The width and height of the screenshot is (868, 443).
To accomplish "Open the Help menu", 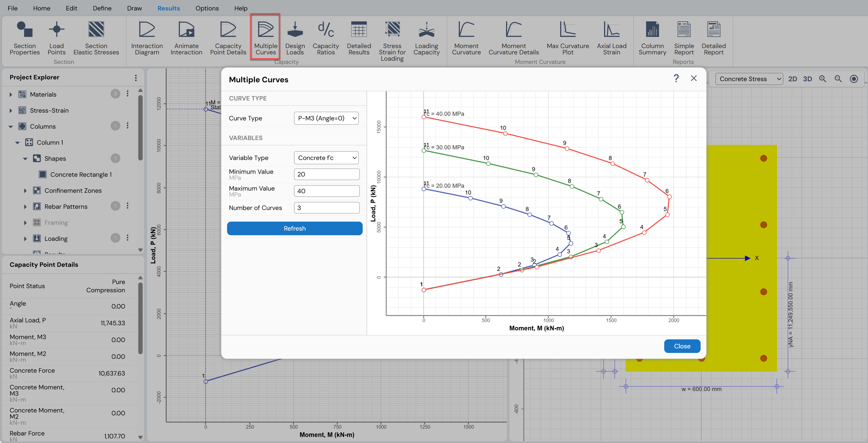I will point(241,8).
